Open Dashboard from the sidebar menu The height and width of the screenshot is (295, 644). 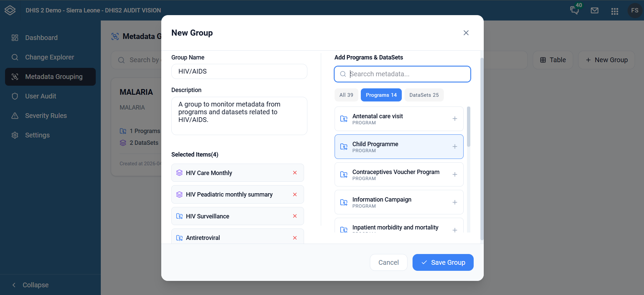coord(50,38)
